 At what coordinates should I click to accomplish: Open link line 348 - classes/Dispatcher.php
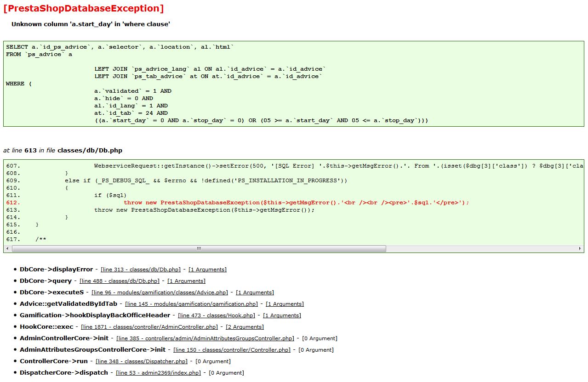(x=142, y=361)
